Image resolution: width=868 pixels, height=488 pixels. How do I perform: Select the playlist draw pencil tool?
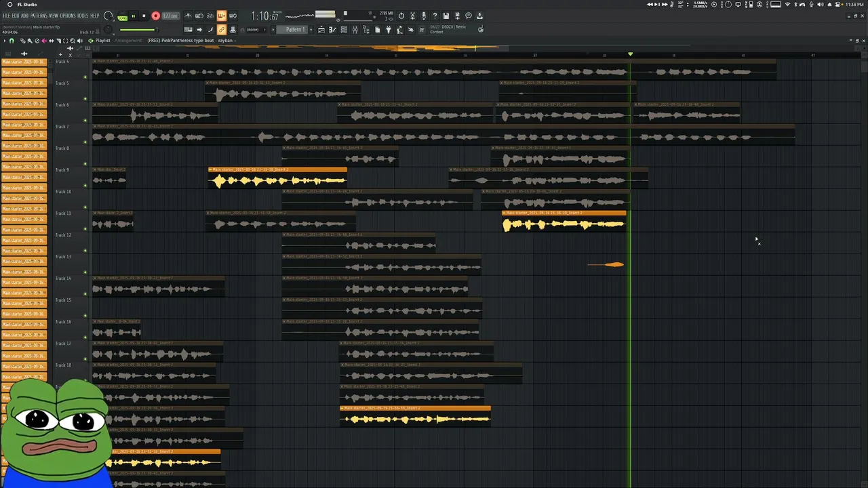(23, 41)
